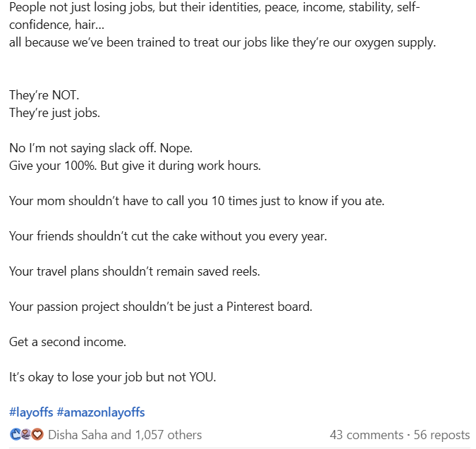
Task: Click the middle reaction icon in the cluster
Action: click(26, 434)
